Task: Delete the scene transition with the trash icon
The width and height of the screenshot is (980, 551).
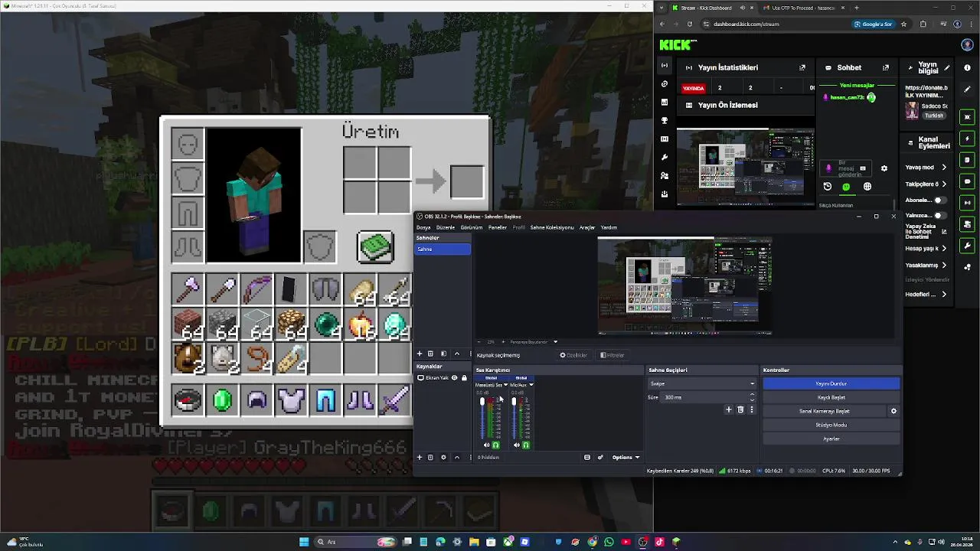Action: tap(740, 409)
